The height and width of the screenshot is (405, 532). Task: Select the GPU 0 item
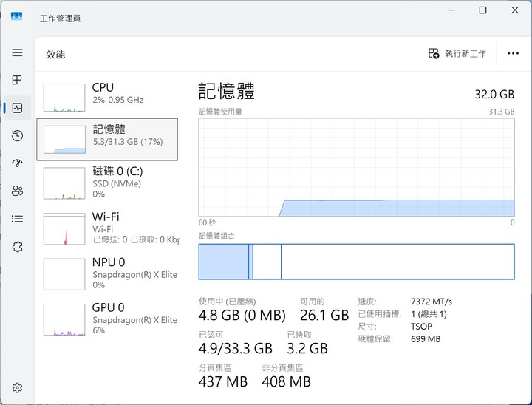[107, 319]
